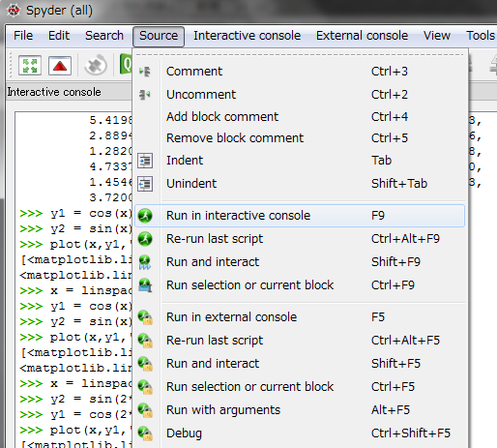Click the console output value 4.7337

(x=110, y=166)
